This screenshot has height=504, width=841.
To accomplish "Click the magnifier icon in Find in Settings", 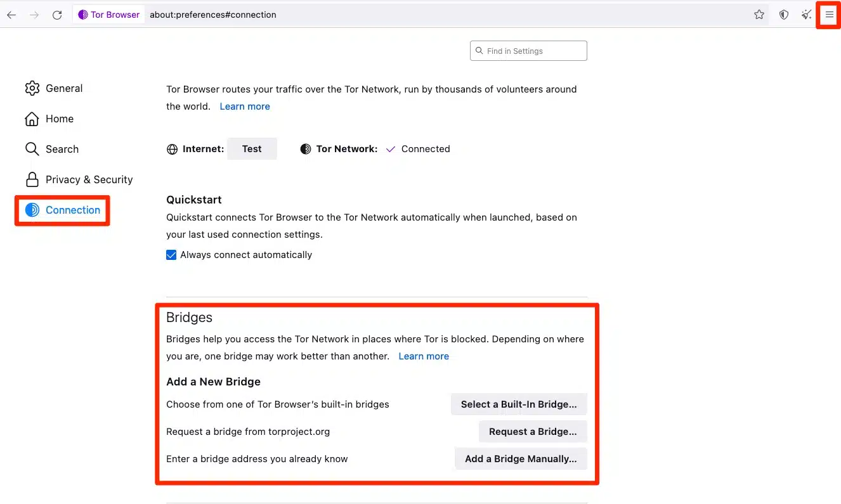I will 479,51.
